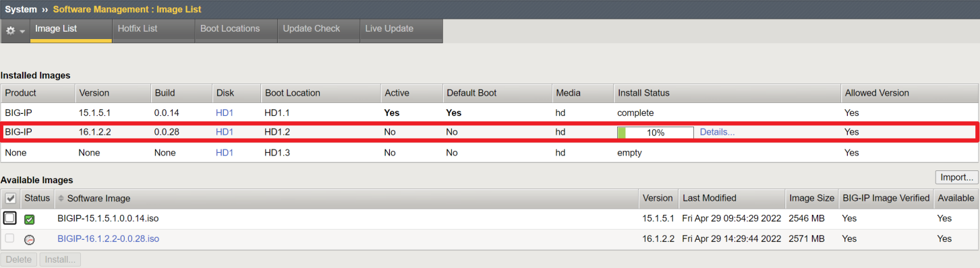Viewport: 980px width, 268px height.
Task: Click the Image Size column header
Action: tap(811, 198)
